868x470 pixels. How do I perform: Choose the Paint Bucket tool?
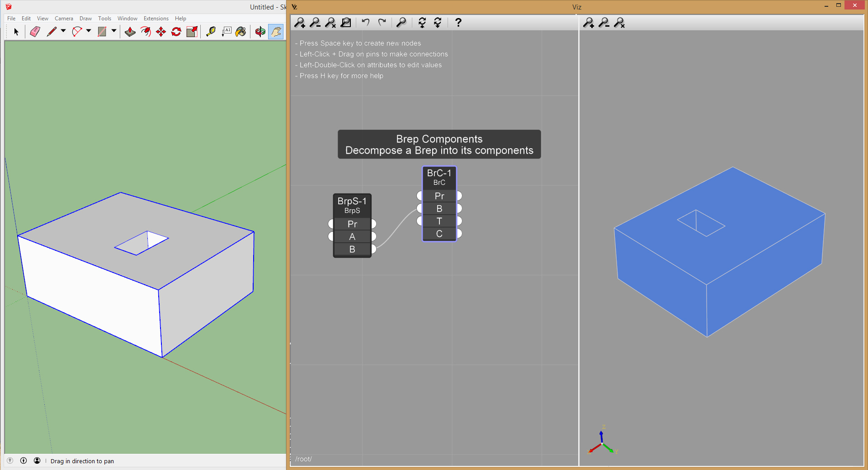(241, 32)
